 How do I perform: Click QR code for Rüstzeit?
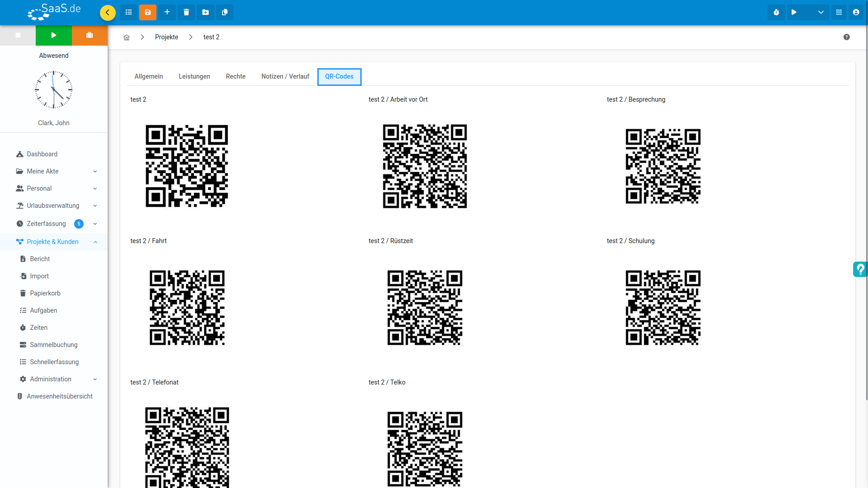click(425, 308)
